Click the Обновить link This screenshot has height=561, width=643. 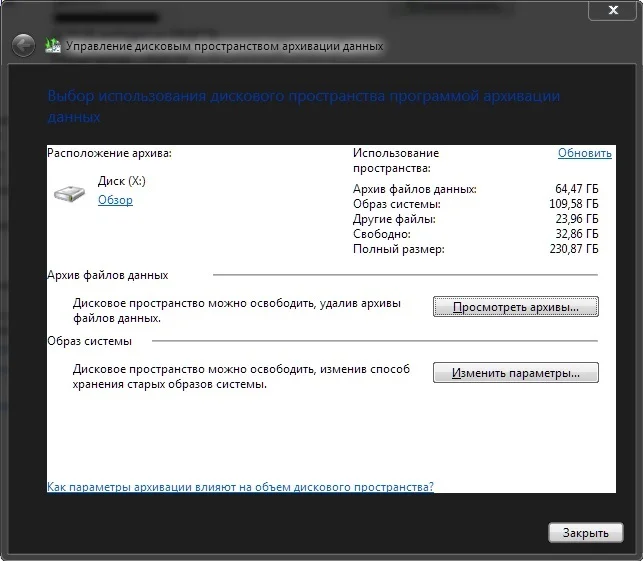(x=584, y=153)
